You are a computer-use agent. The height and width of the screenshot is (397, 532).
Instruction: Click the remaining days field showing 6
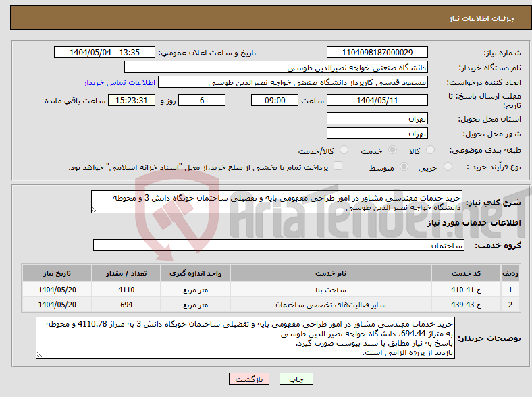(202, 100)
